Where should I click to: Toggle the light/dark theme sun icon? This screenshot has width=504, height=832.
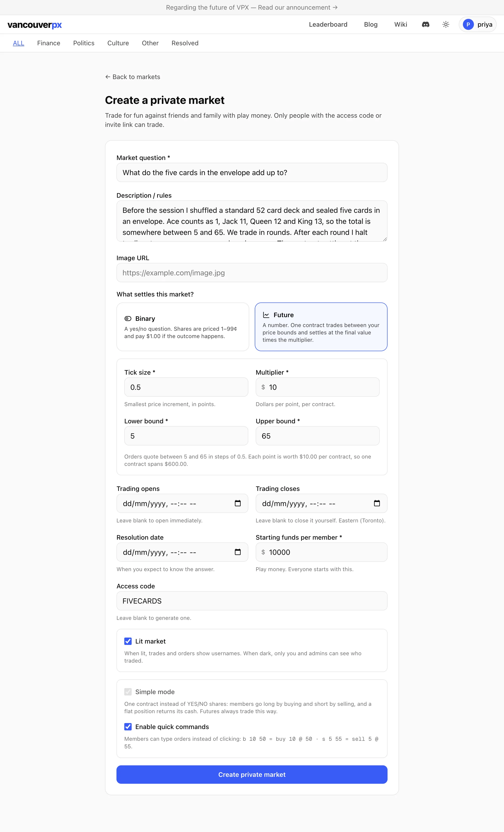(x=446, y=24)
